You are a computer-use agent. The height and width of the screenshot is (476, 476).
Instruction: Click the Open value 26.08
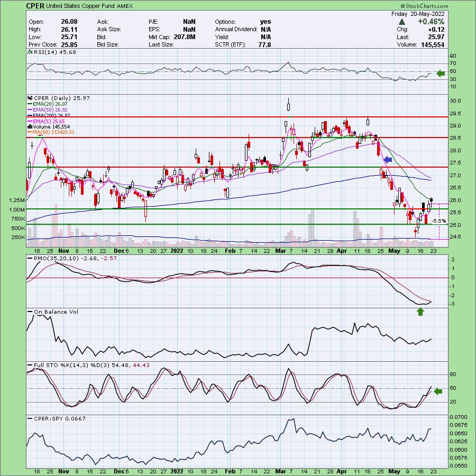tap(69, 22)
